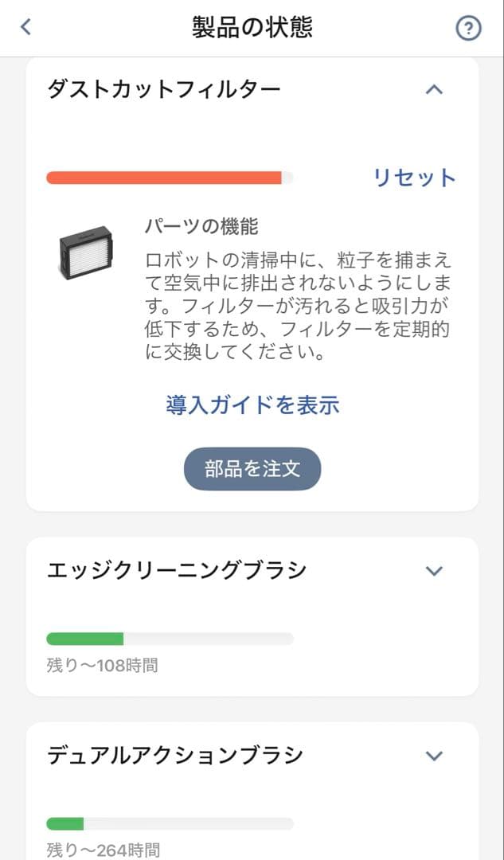The width and height of the screenshot is (504, 860).
Task: Collapse the ダストカットフィルター section
Action: [x=435, y=89]
